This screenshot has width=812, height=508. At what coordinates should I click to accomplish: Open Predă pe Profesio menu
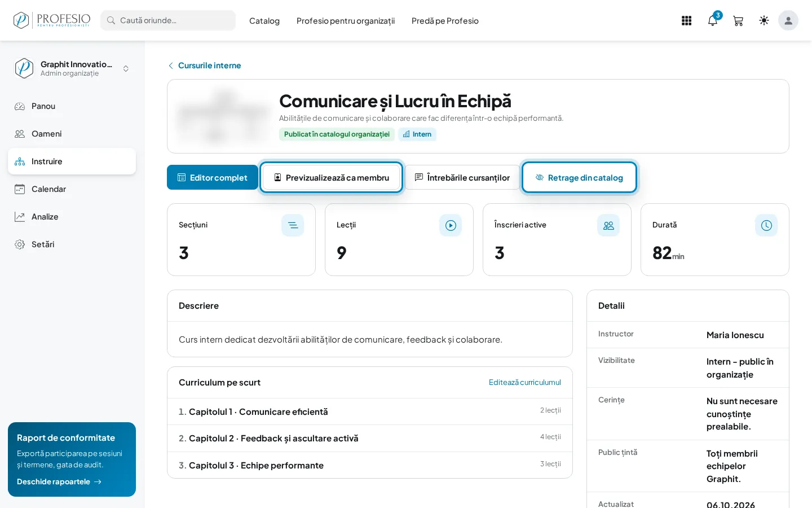coord(445,21)
